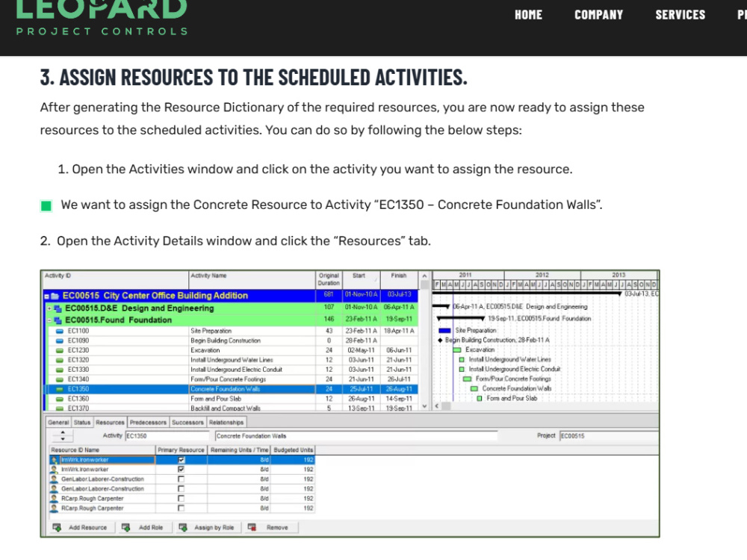Click the EC1360 activity icon
The height and width of the screenshot is (560, 747).
pos(60,399)
